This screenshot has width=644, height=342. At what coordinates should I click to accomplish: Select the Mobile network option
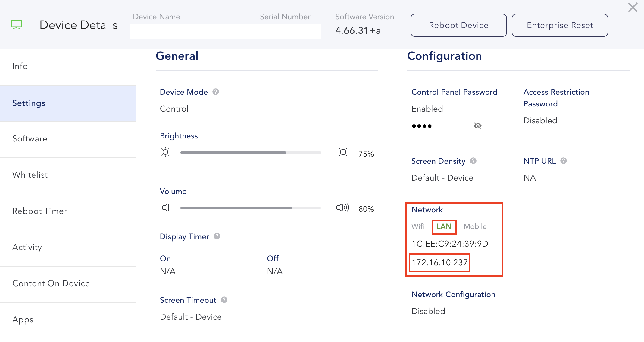(x=475, y=226)
